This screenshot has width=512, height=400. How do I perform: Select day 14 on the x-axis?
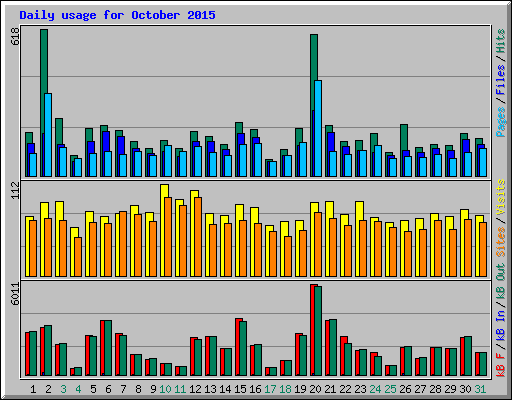pyautogui.click(x=225, y=389)
